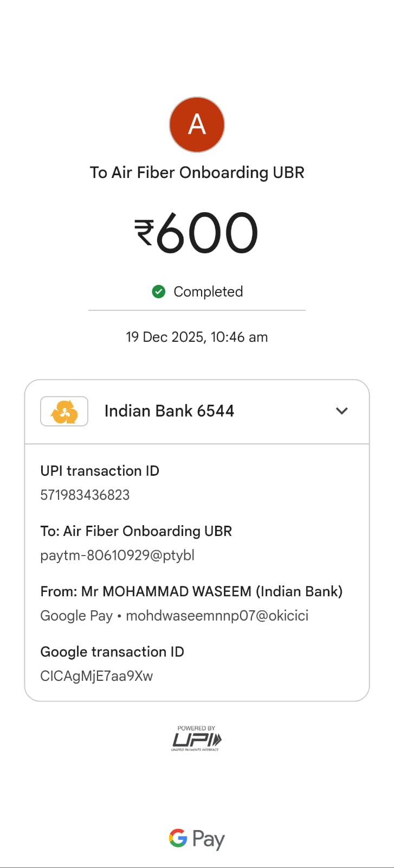Tap the 'Completed' status text
The width and height of the screenshot is (394, 868).
click(x=208, y=292)
